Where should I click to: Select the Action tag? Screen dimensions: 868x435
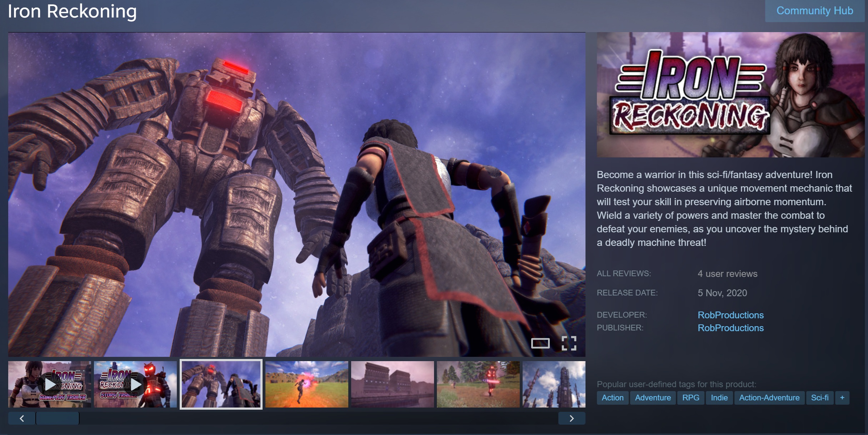[612, 398]
